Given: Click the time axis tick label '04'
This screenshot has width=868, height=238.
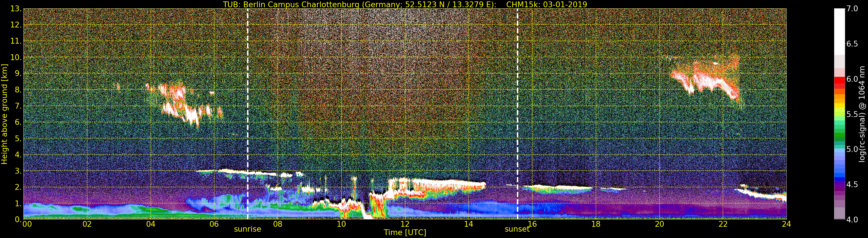Looking at the screenshot, I should [151, 224].
